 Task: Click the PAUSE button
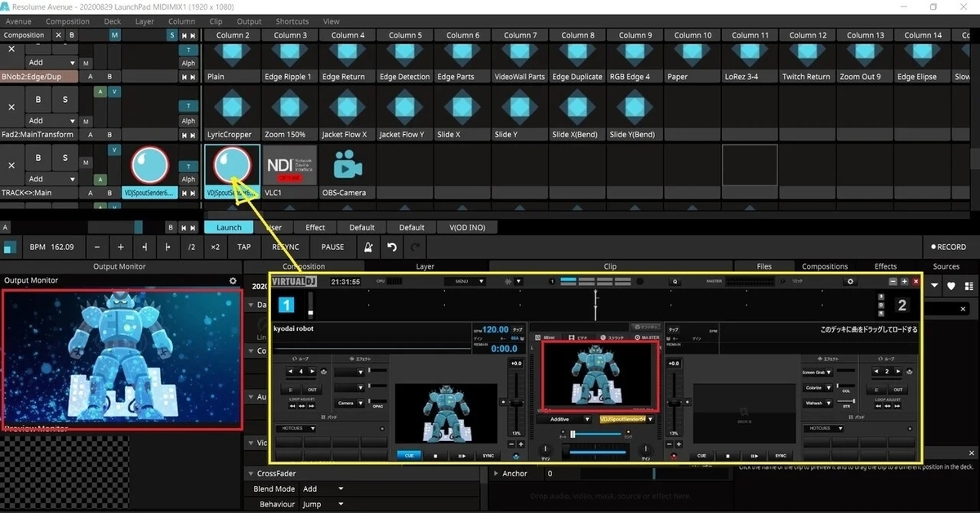332,247
